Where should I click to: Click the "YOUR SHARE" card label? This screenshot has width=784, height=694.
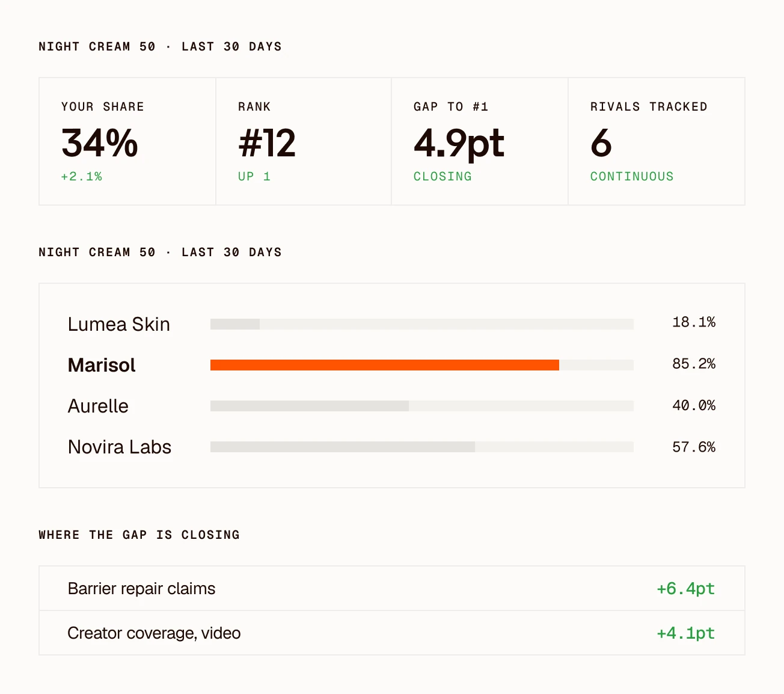coord(102,106)
